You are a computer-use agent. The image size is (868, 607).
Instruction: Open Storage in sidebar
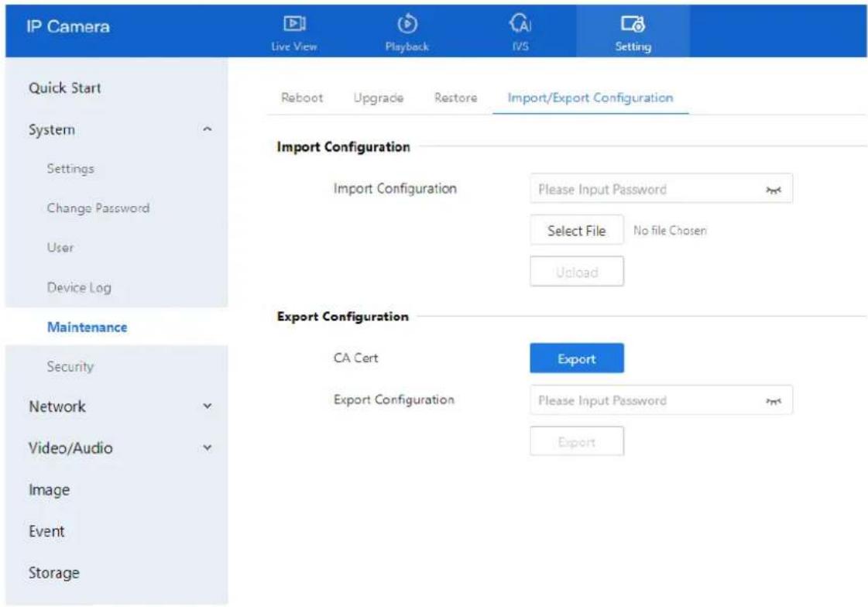tap(53, 573)
